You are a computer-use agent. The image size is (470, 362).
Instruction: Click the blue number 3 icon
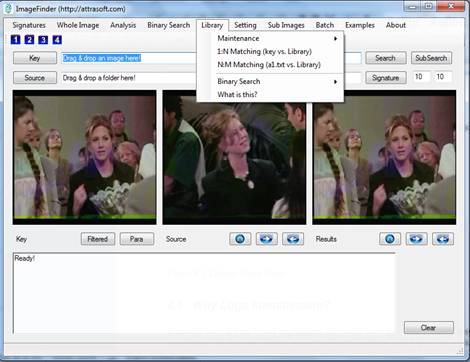tap(43, 40)
